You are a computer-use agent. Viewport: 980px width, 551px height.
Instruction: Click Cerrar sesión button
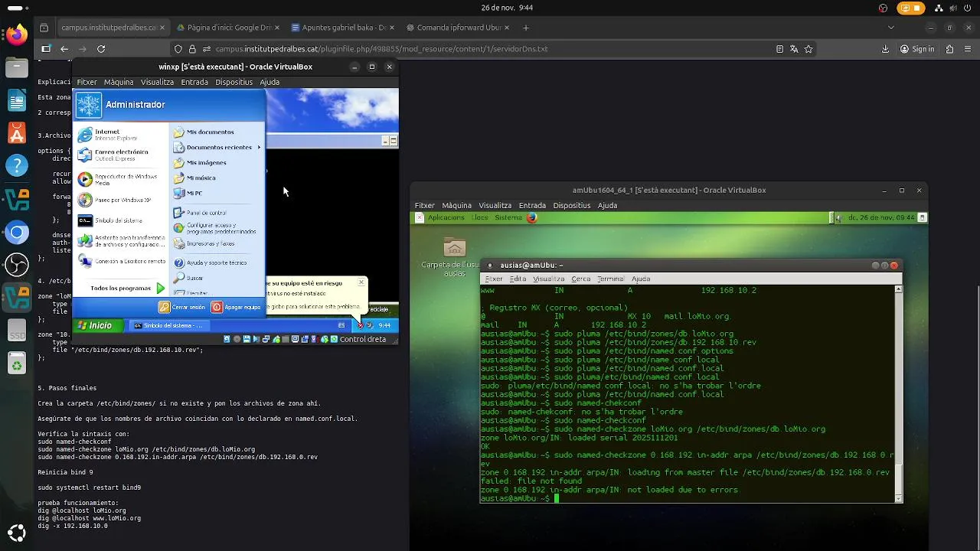pos(182,307)
